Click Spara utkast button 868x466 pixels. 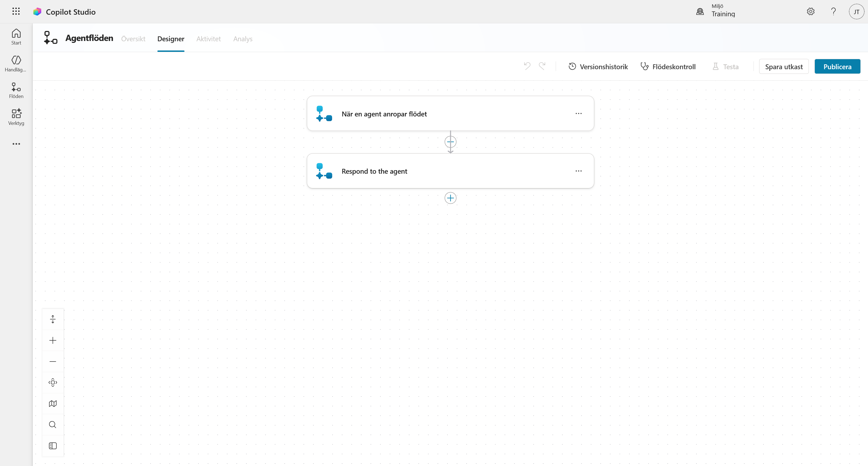click(x=784, y=66)
